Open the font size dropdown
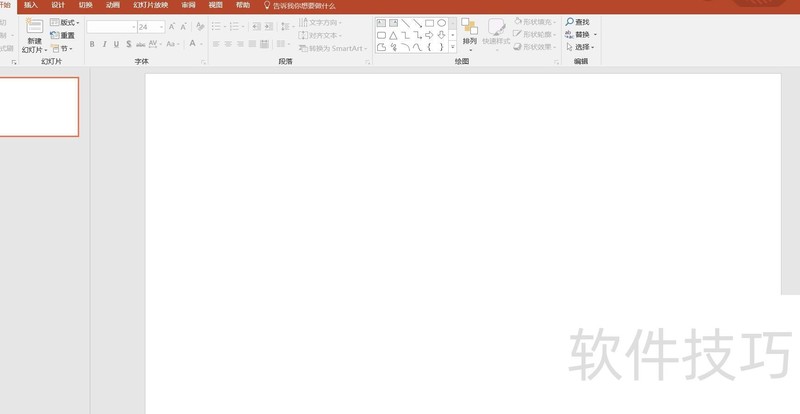This screenshot has width=800, height=414. click(161, 27)
